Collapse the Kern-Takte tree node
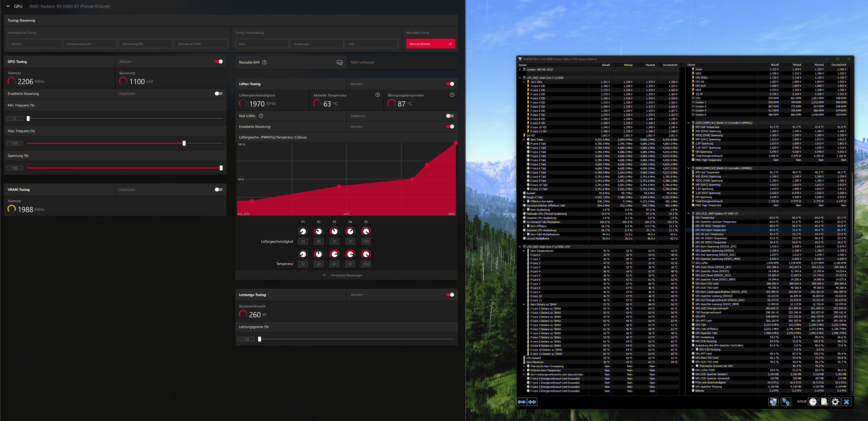The width and height of the screenshot is (868, 421). (x=524, y=139)
